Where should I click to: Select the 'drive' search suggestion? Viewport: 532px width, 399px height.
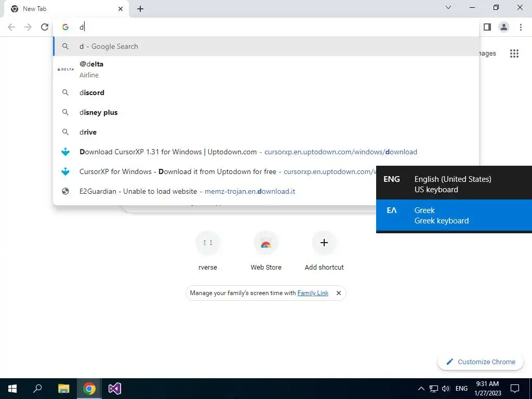coord(267,132)
